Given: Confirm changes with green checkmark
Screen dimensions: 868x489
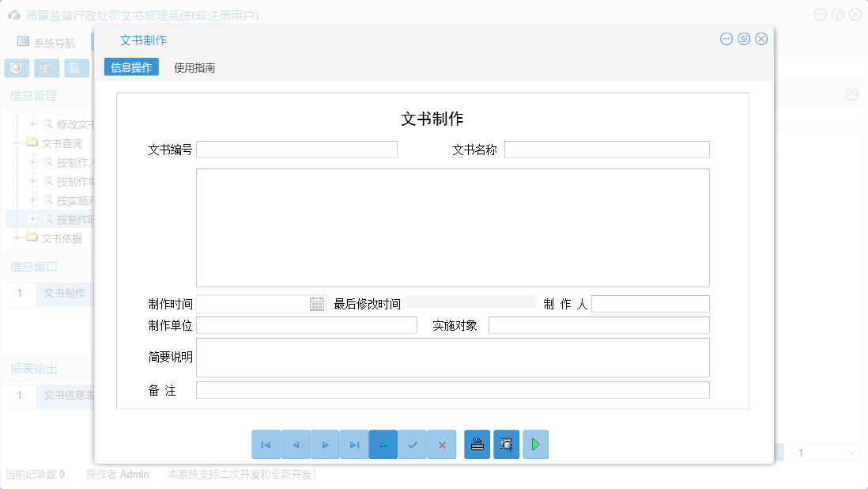Looking at the screenshot, I should click(x=413, y=444).
